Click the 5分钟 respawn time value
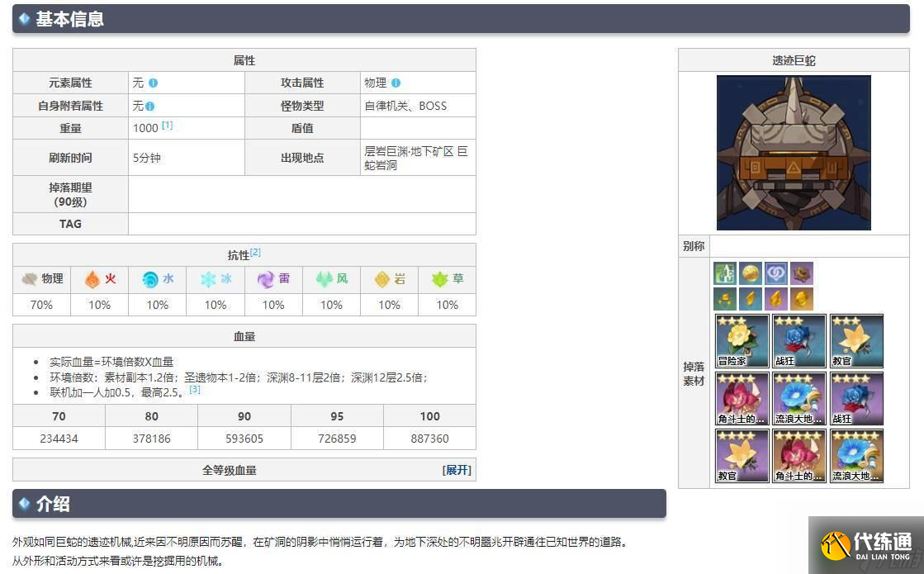 [x=147, y=158]
